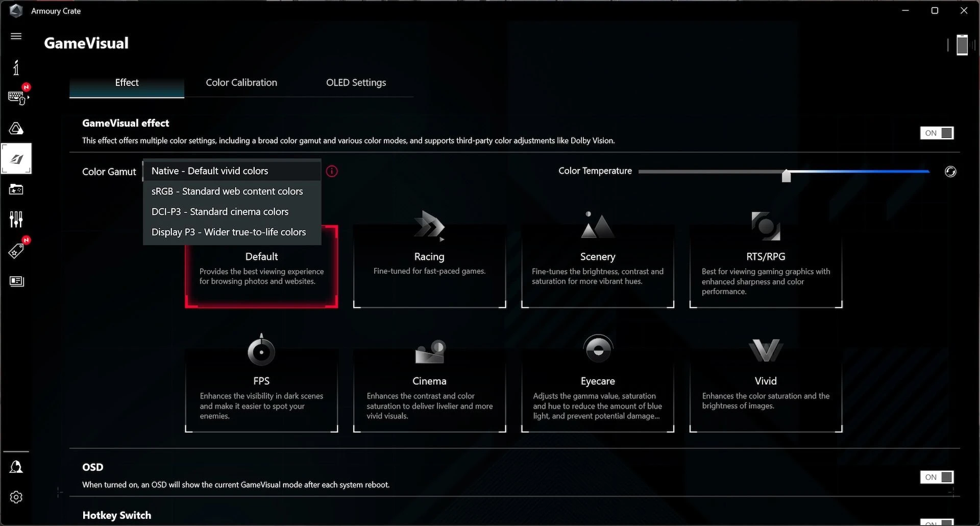The width and height of the screenshot is (980, 526).
Task: Select the Vivid mode icon
Action: pos(766,350)
